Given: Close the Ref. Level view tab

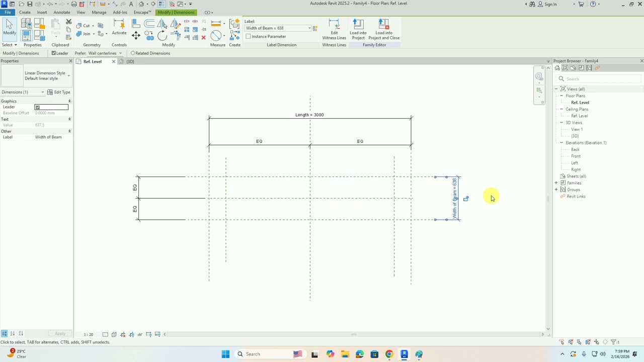Looking at the screenshot, I should (113, 61).
